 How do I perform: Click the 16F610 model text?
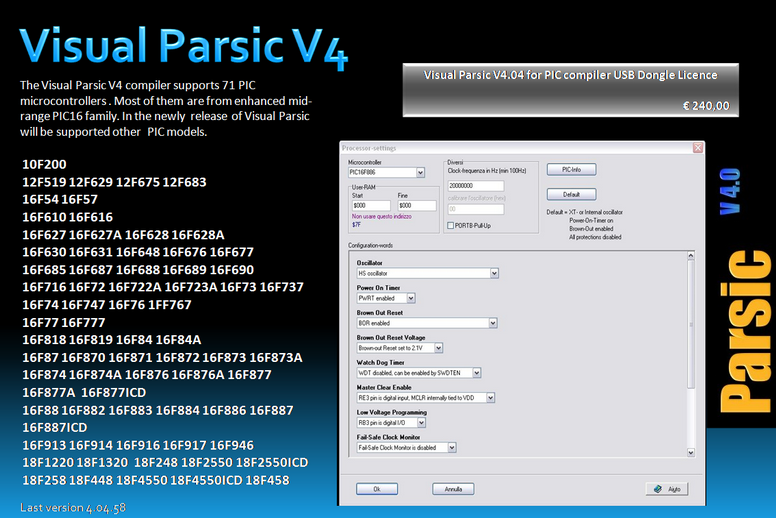(x=44, y=217)
